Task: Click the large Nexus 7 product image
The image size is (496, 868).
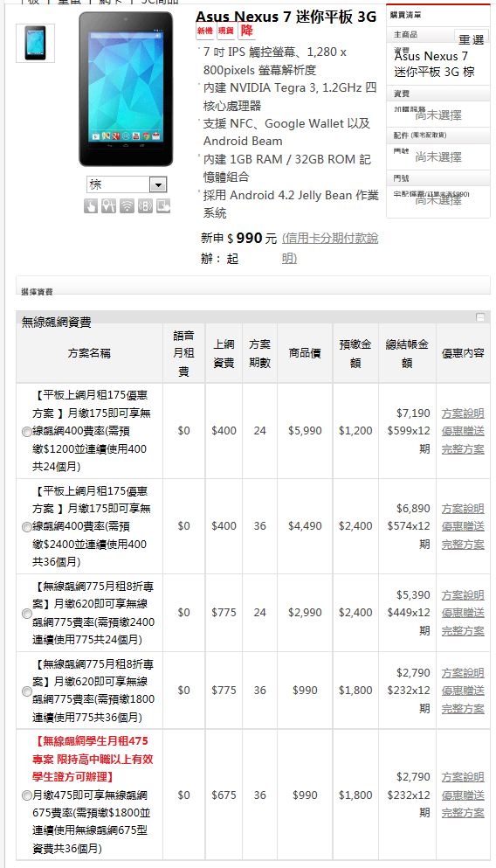Action: pyautogui.click(x=126, y=89)
